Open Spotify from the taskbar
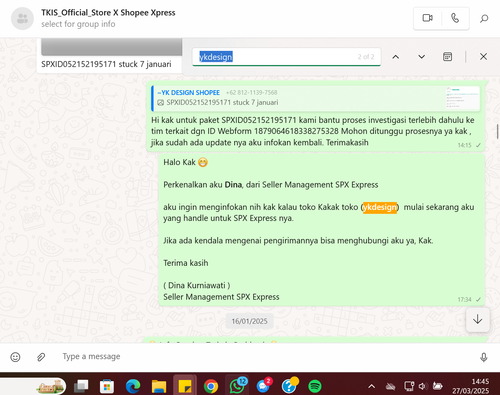Viewport: 500px width, 395px height. (315, 386)
